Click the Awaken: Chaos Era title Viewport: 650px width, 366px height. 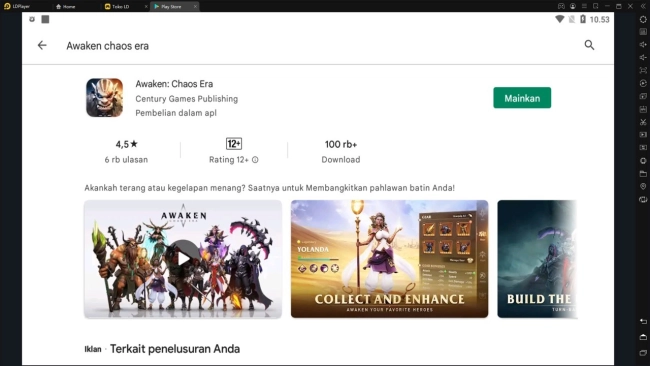[x=174, y=84]
